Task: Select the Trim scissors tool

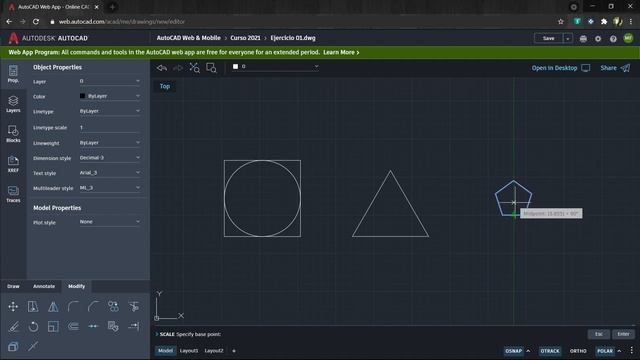Action: (x=133, y=307)
